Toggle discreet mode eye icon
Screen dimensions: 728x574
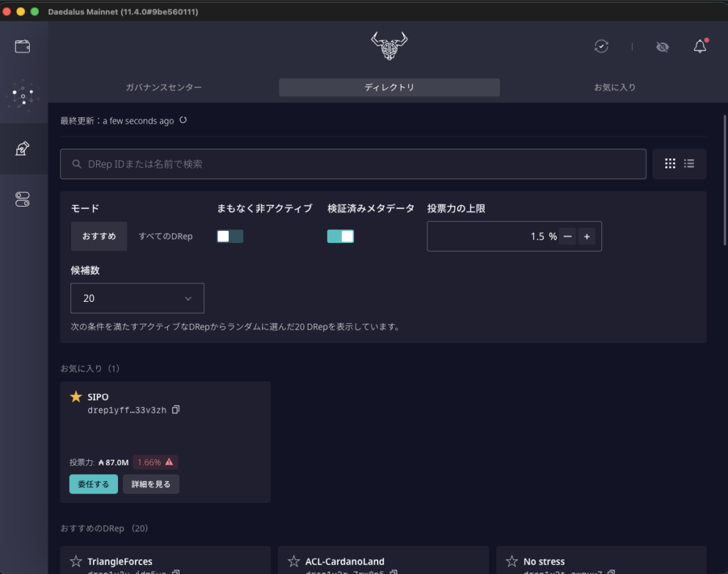(x=662, y=47)
